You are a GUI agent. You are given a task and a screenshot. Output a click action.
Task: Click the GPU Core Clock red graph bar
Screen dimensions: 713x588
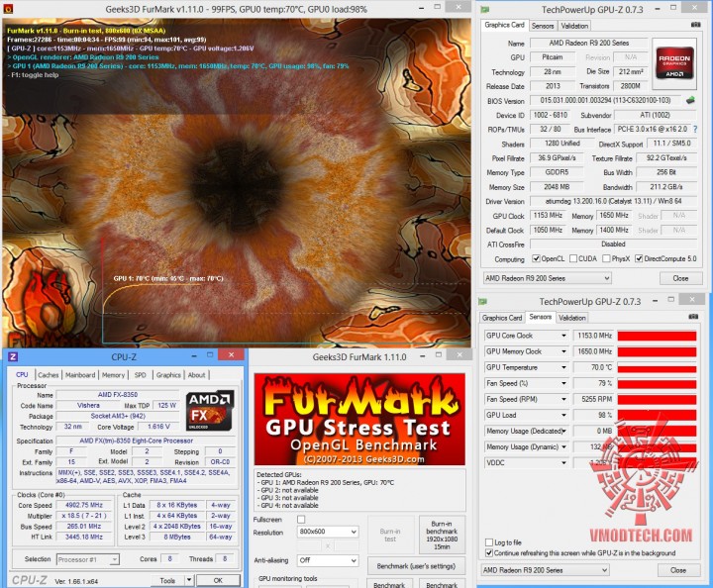tap(657, 336)
